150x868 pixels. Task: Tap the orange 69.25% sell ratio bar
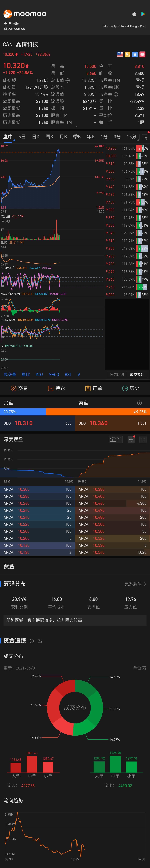tap(98, 412)
